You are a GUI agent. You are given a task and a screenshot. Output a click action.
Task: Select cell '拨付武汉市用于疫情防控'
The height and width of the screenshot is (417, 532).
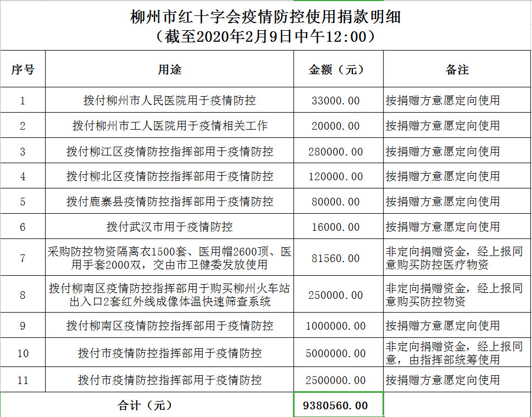point(170,226)
